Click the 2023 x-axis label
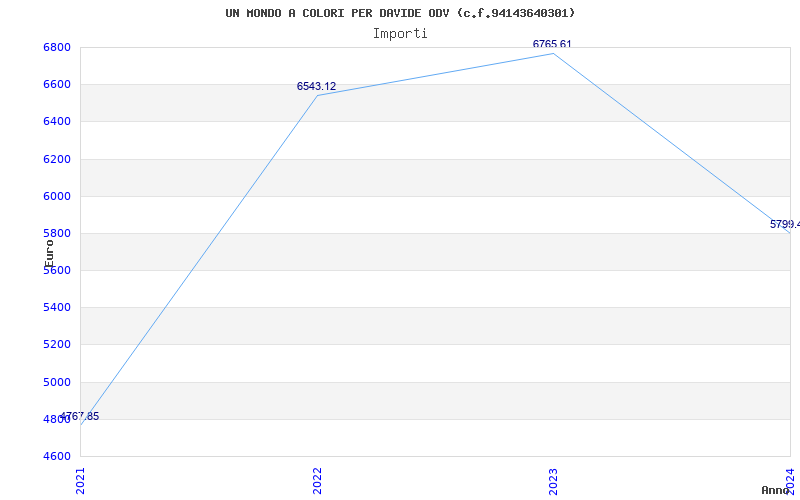800x500 pixels. click(554, 481)
